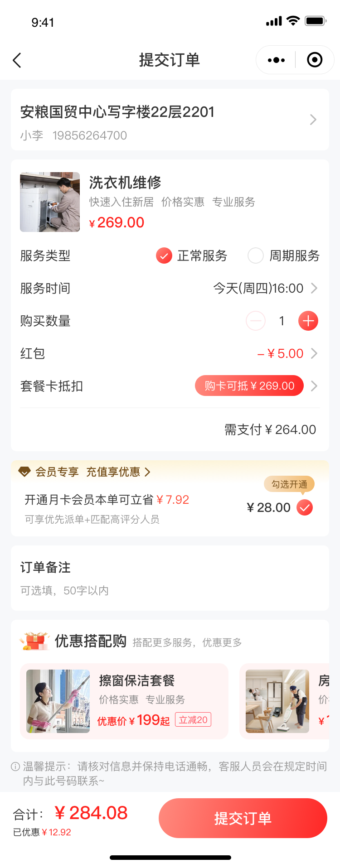Tap the mini-program close target icon

pyautogui.click(x=315, y=60)
